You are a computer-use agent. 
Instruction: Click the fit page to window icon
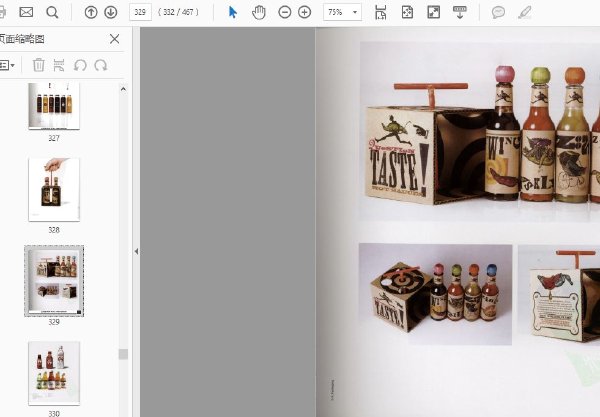(407, 12)
